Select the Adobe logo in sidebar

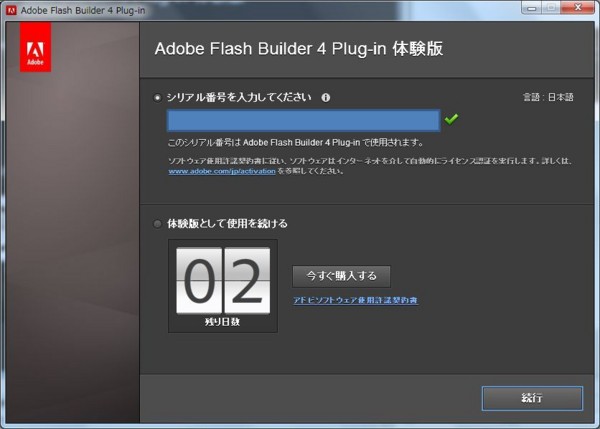[x=36, y=47]
